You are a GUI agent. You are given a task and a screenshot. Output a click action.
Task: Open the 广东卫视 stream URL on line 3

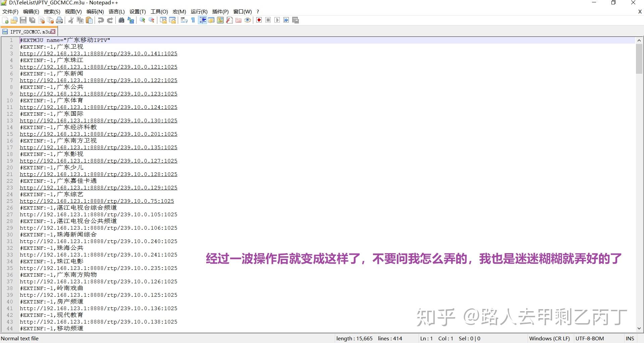tap(99, 53)
